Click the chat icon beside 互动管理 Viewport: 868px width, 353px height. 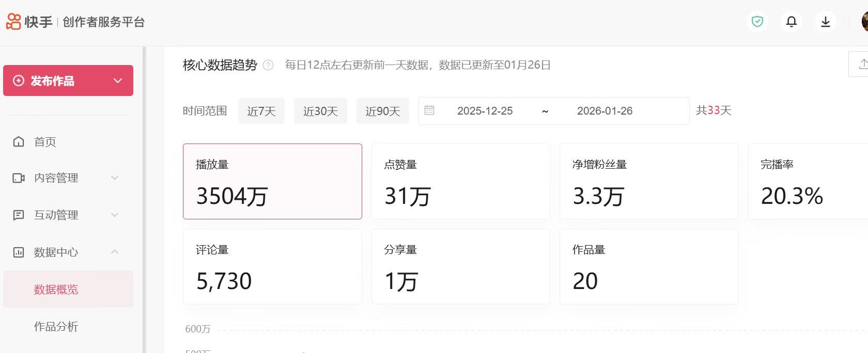tap(19, 215)
